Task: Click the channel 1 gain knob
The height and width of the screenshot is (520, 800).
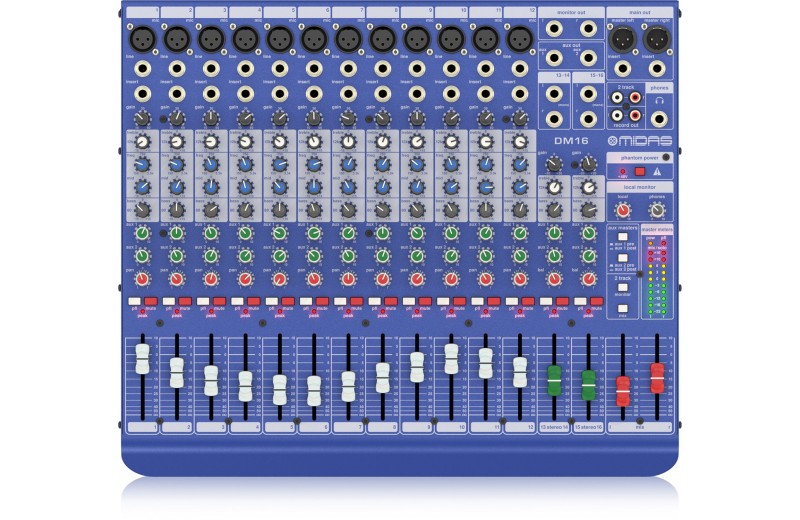Action: (142, 119)
